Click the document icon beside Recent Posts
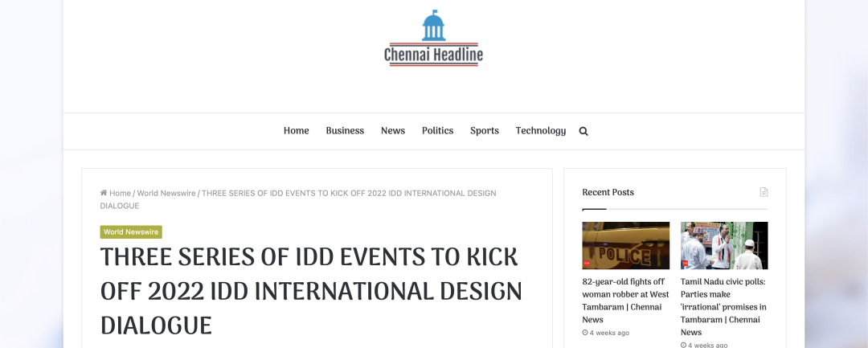 764,192
